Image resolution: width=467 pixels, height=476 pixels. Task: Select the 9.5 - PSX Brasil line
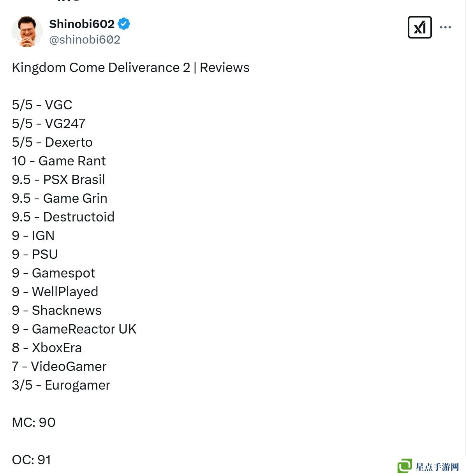(58, 179)
